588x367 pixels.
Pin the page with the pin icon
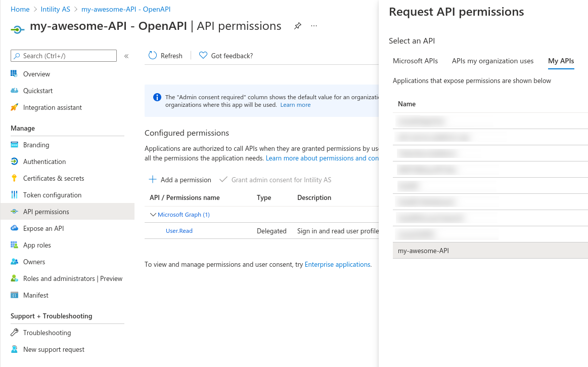click(298, 26)
